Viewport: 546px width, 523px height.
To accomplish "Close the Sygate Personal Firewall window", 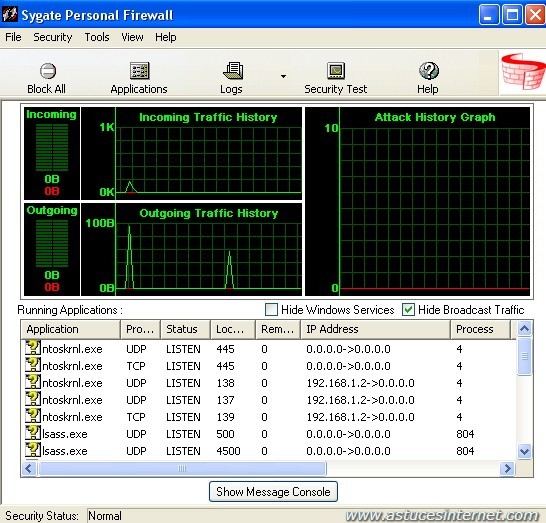I will 535,15.
